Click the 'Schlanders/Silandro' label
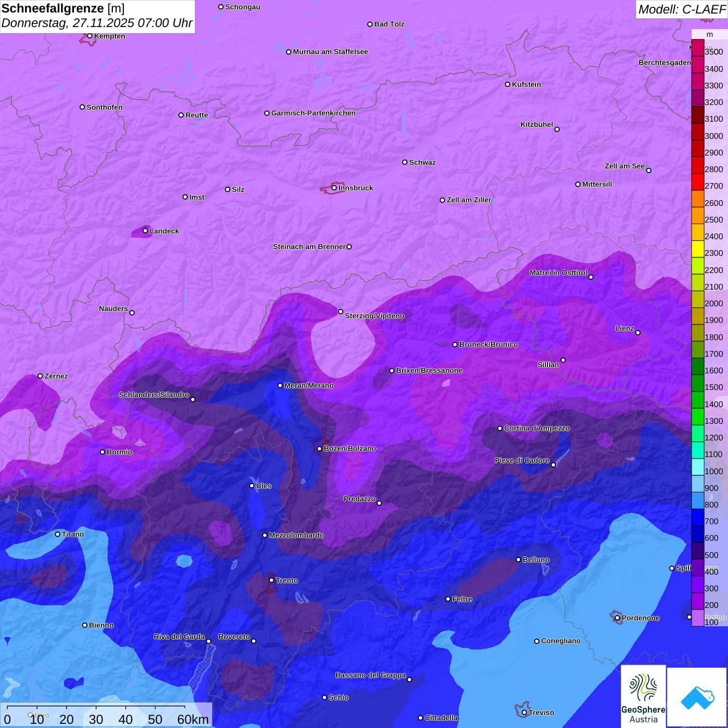Screen dimensions: 728x728 pyautogui.click(x=154, y=395)
